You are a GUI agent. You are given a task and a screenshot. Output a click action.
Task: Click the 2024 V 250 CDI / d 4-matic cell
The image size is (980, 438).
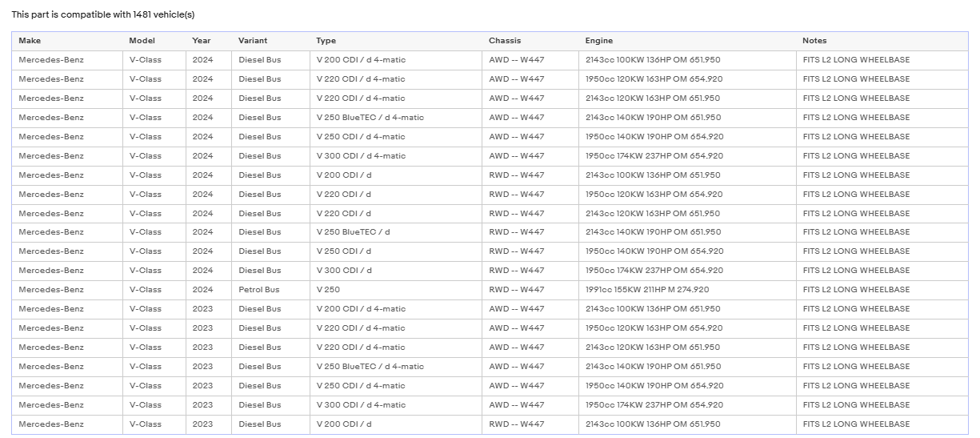395,137
